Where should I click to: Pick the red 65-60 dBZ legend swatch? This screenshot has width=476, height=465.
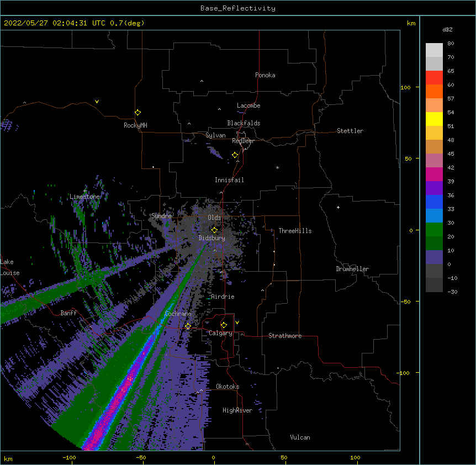pos(434,78)
